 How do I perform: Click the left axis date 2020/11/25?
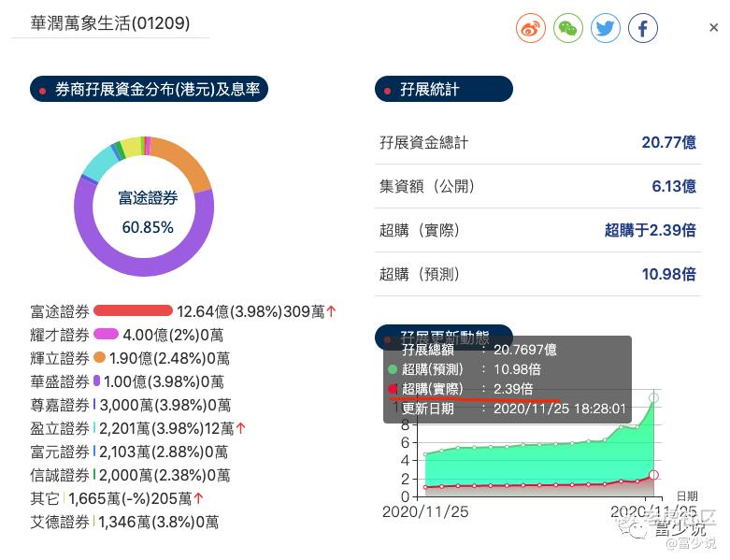pos(425,512)
